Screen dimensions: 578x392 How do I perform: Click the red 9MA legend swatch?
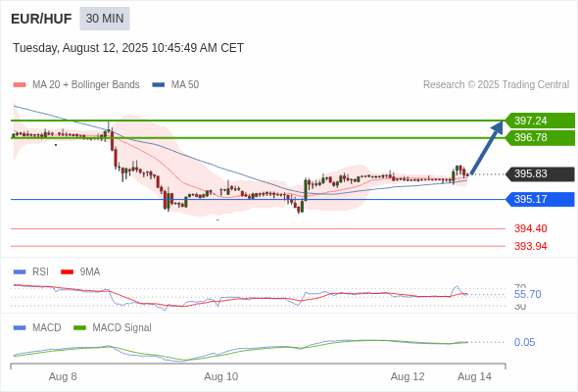pos(67,272)
